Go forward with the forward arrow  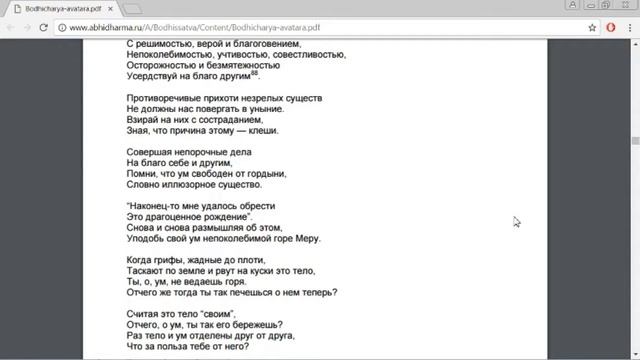27,27
